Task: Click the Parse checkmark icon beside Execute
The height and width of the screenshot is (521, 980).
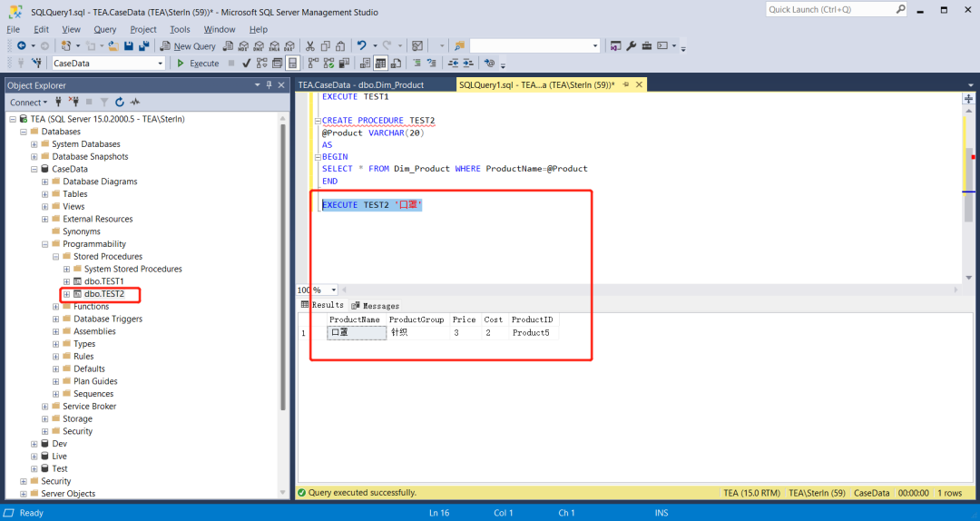Action: click(246, 64)
